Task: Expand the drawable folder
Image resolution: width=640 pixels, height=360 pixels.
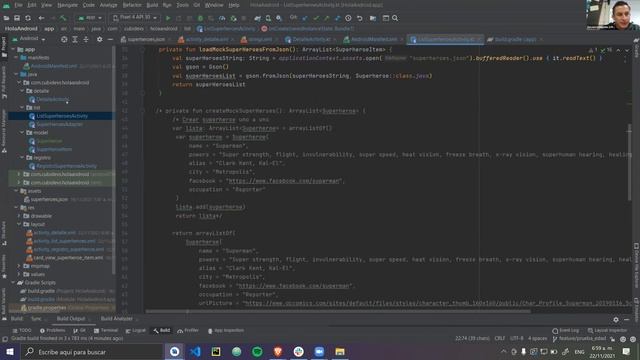Action: coord(19,216)
